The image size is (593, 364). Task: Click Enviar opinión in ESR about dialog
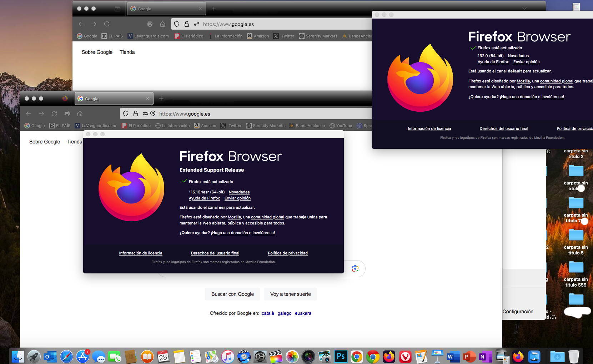[237, 198]
